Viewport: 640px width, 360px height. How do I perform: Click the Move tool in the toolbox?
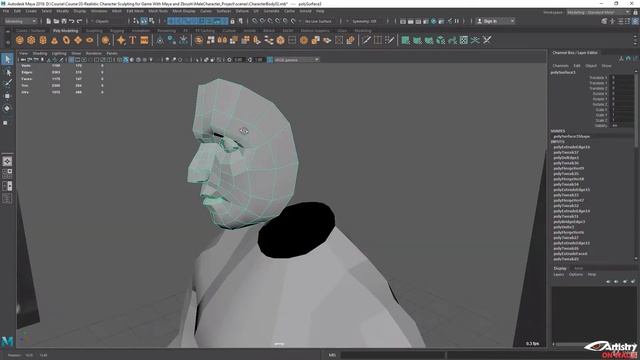[7, 96]
